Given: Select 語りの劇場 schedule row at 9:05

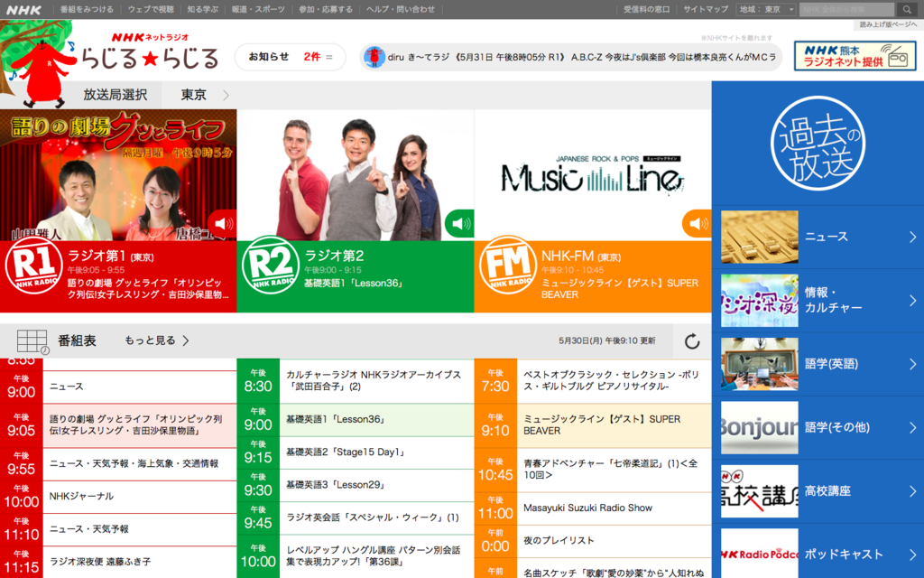Looking at the screenshot, I should click(x=118, y=425).
